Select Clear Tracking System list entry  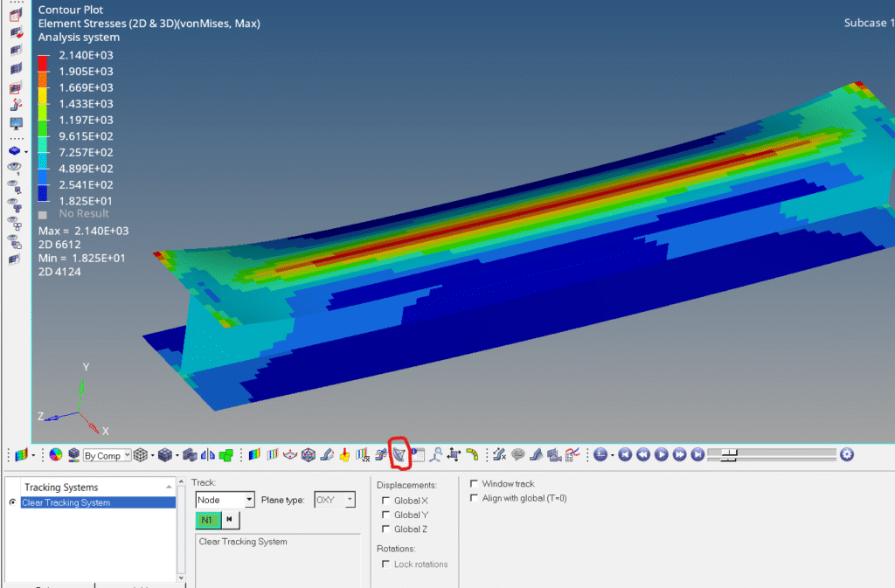96,502
